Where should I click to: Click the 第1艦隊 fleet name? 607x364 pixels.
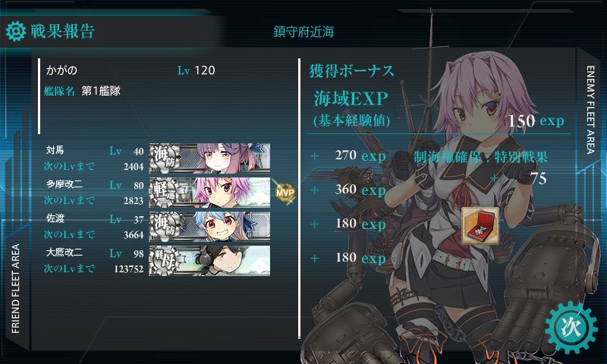click(x=101, y=91)
